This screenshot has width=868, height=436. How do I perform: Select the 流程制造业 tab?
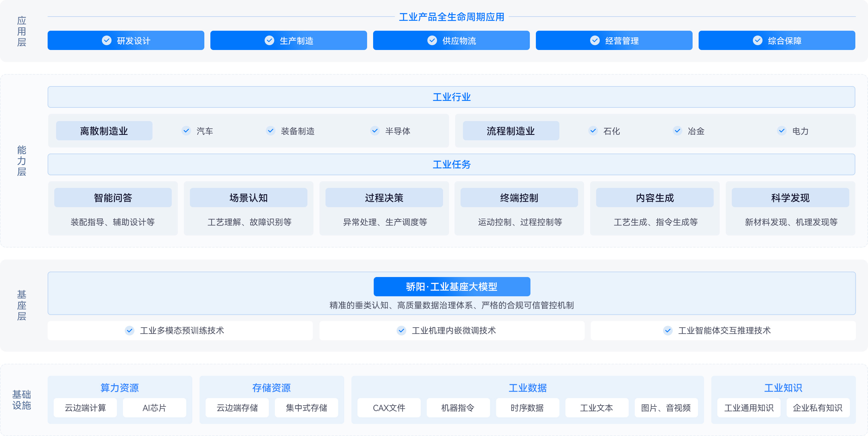510,131
